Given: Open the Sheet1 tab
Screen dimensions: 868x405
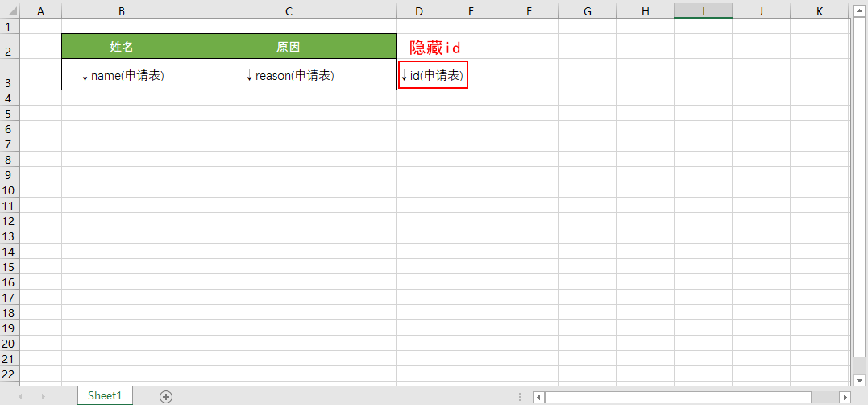Looking at the screenshot, I should point(105,395).
